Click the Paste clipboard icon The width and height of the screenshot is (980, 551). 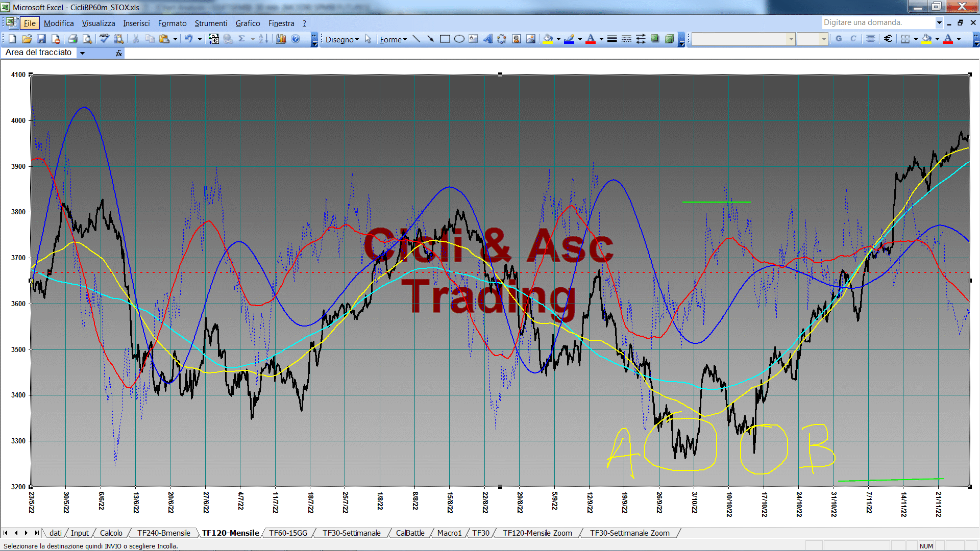(164, 39)
